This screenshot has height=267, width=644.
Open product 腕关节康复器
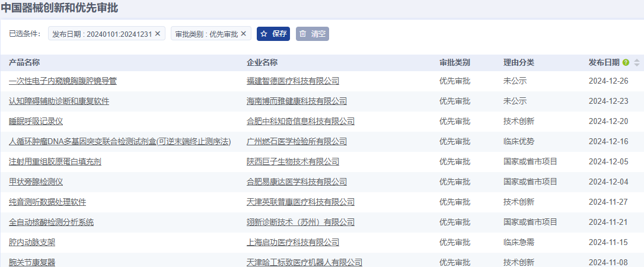[32, 262]
